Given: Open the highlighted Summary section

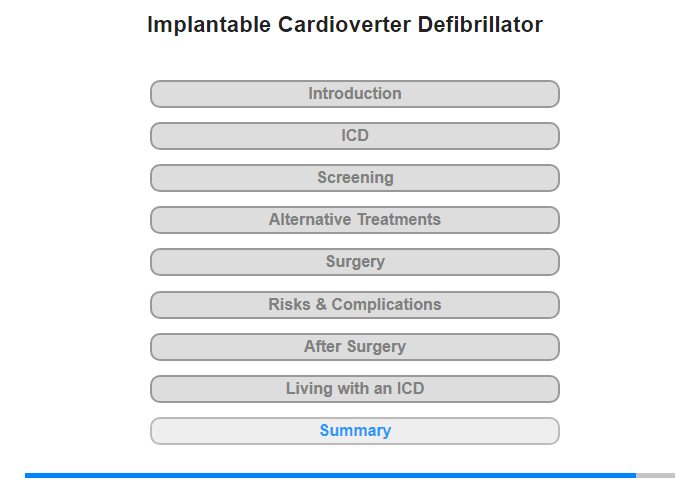Looking at the screenshot, I should point(354,430).
